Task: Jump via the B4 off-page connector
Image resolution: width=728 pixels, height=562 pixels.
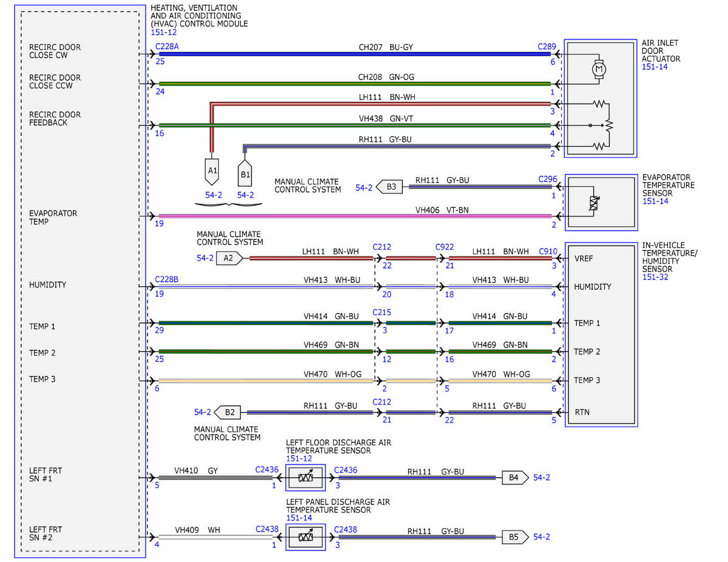Action: coord(514,477)
